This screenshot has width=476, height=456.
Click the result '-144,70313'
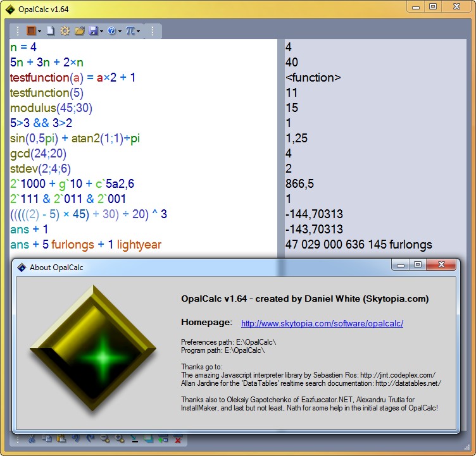pos(314,214)
